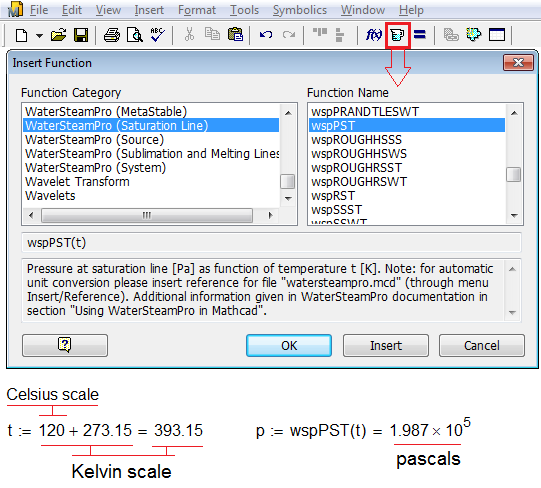The width and height of the screenshot is (541, 488).
Task: Select WaterSteamPro (MetaStable) category
Action: pyautogui.click(x=151, y=111)
